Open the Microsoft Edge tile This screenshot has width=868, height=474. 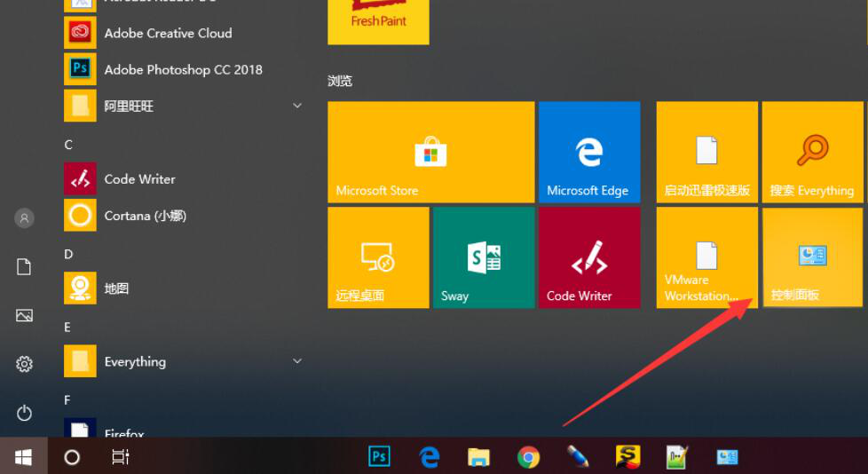point(588,152)
